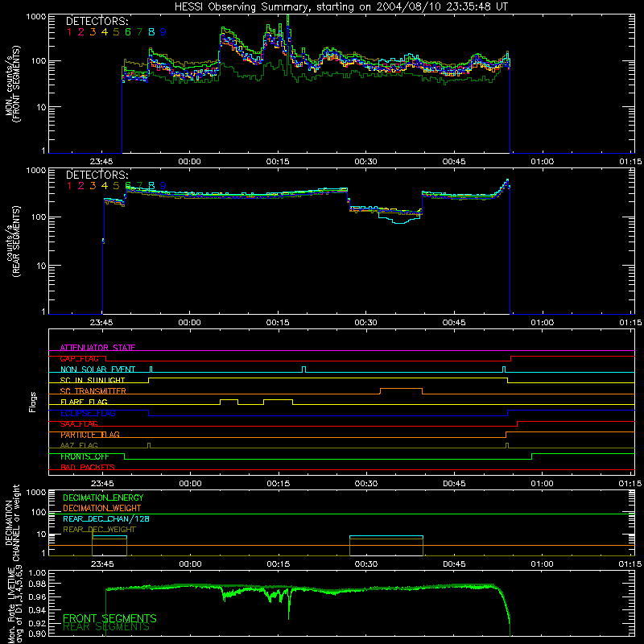
Task: Click the FRONTS_OFF flag label
Action: click(x=85, y=456)
